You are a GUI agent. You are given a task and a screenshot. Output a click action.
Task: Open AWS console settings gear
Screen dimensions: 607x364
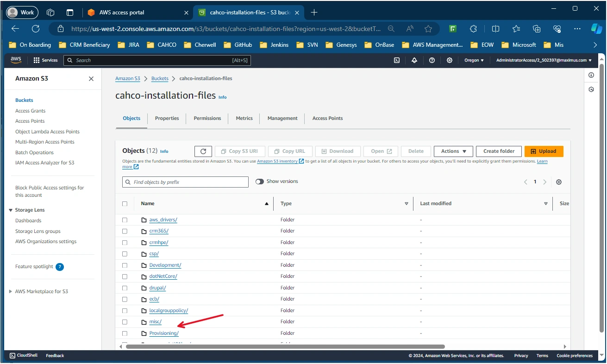tap(450, 60)
